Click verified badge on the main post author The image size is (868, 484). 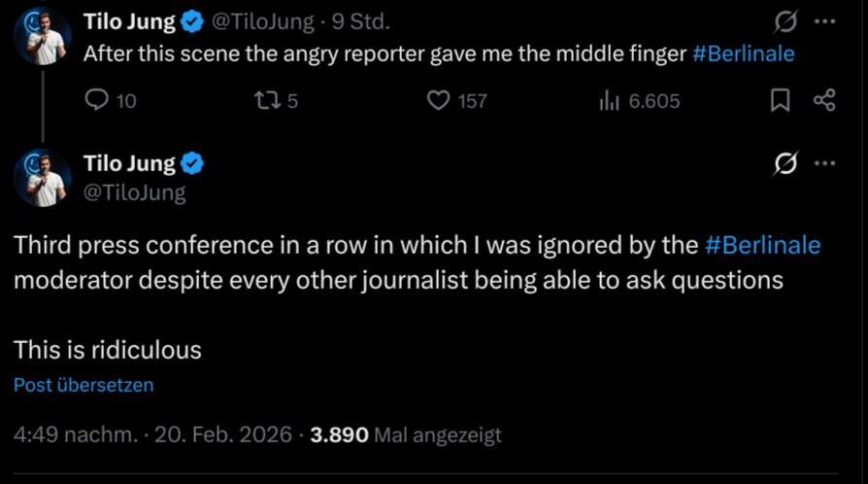pyautogui.click(x=192, y=163)
